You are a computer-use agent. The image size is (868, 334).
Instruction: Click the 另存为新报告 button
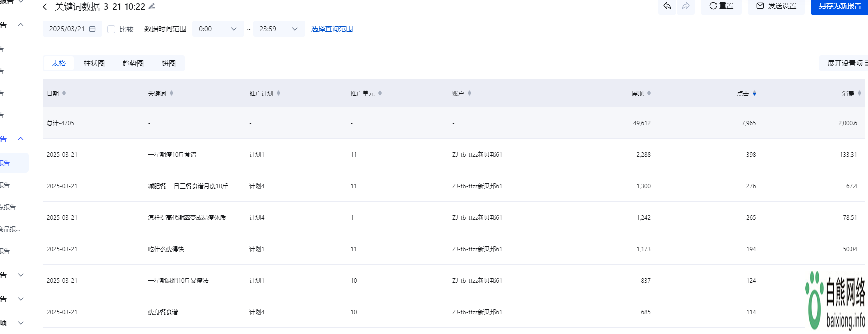pos(839,6)
